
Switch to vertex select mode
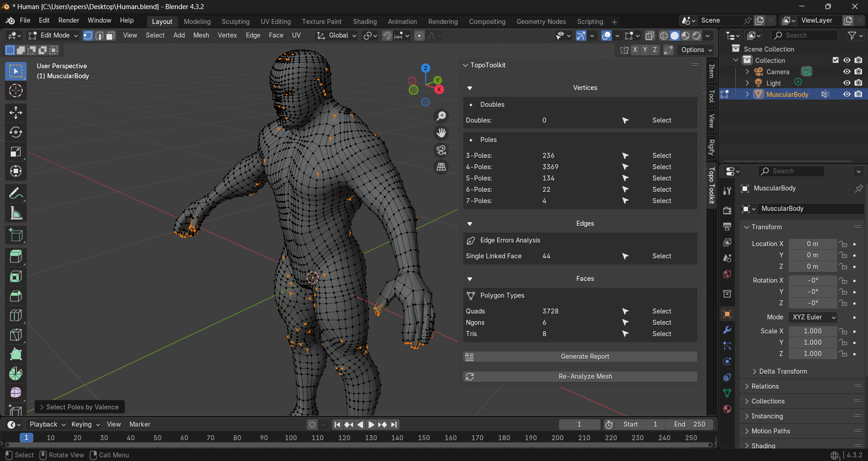click(x=88, y=36)
